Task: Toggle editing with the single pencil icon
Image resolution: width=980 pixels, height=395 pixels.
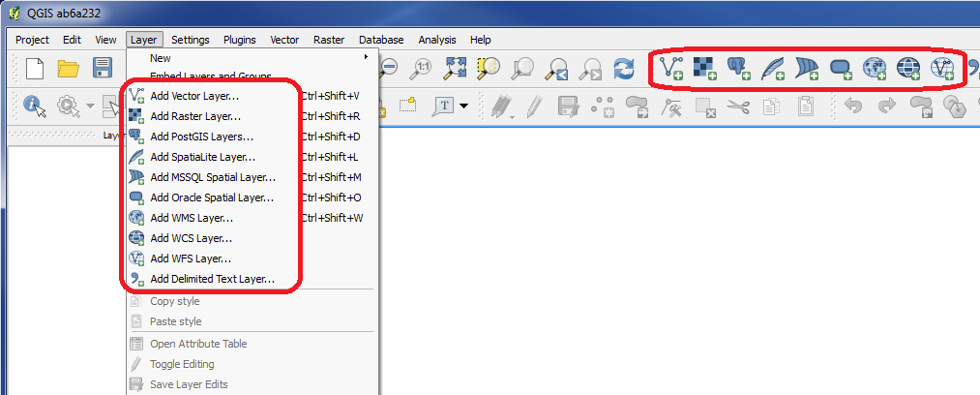Action: [533, 106]
